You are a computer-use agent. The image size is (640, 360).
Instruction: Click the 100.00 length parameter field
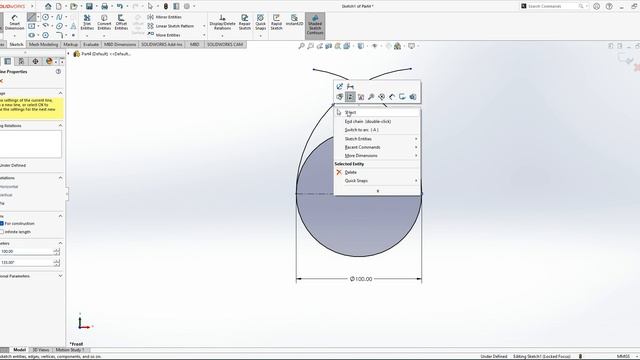click(x=27, y=251)
